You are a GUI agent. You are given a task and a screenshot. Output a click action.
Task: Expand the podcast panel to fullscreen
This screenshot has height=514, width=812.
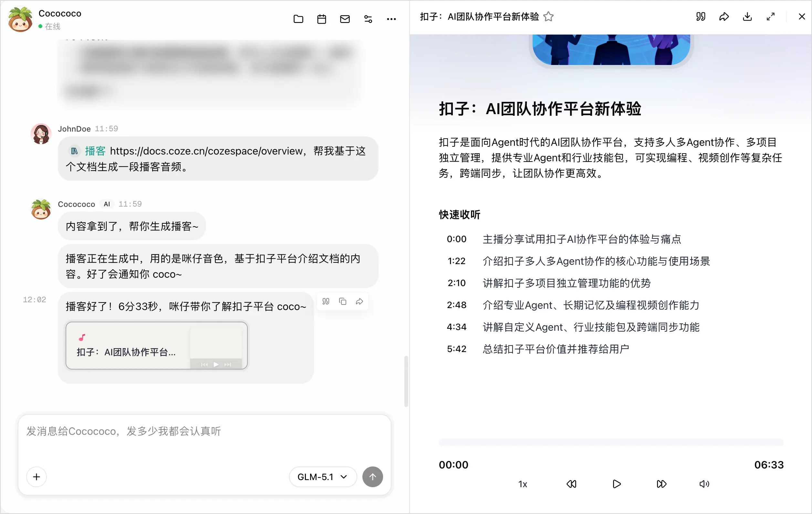coord(771,16)
